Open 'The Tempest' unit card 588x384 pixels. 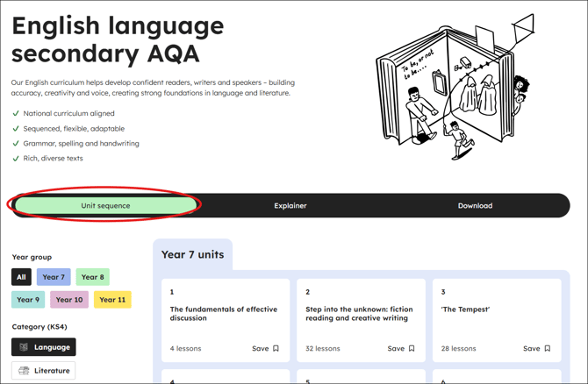click(497, 320)
